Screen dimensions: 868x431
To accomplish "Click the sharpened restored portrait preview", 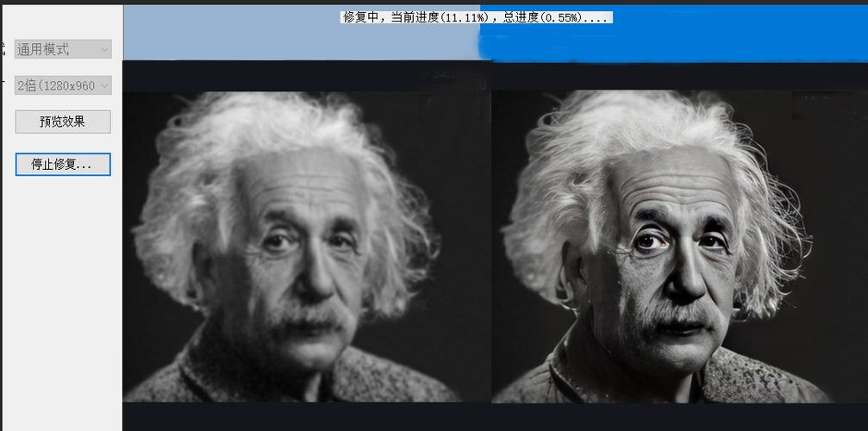I will pyautogui.click(x=680, y=247).
